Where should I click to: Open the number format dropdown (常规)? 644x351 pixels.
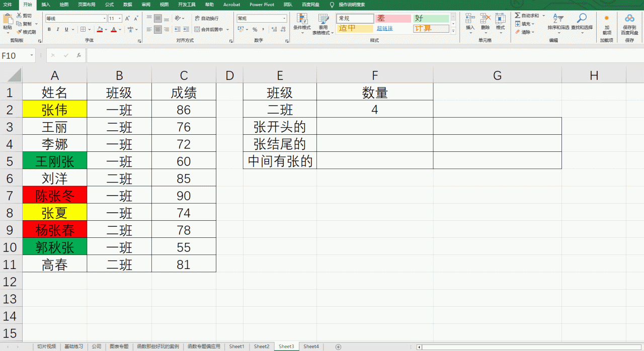point(284,18)
